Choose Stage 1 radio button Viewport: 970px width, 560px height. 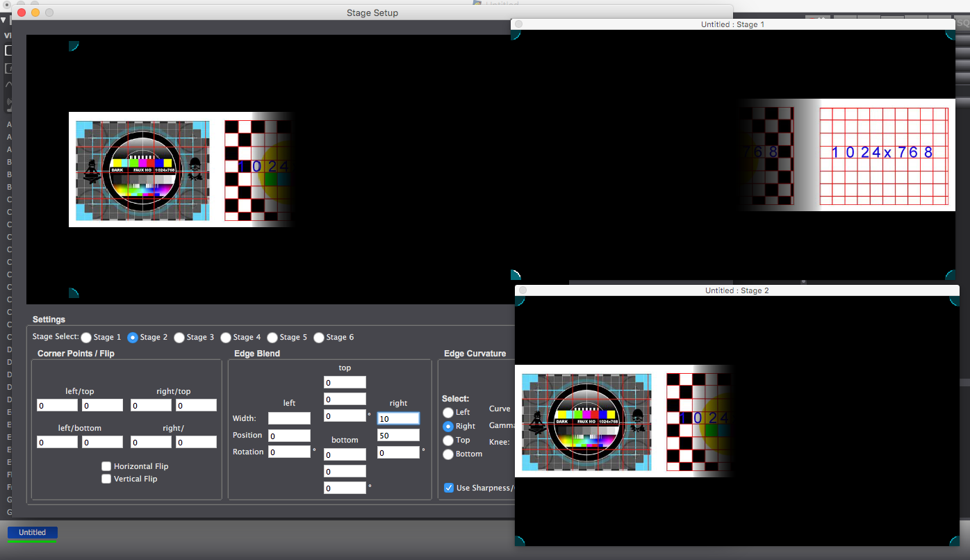[x=86, y=337]
